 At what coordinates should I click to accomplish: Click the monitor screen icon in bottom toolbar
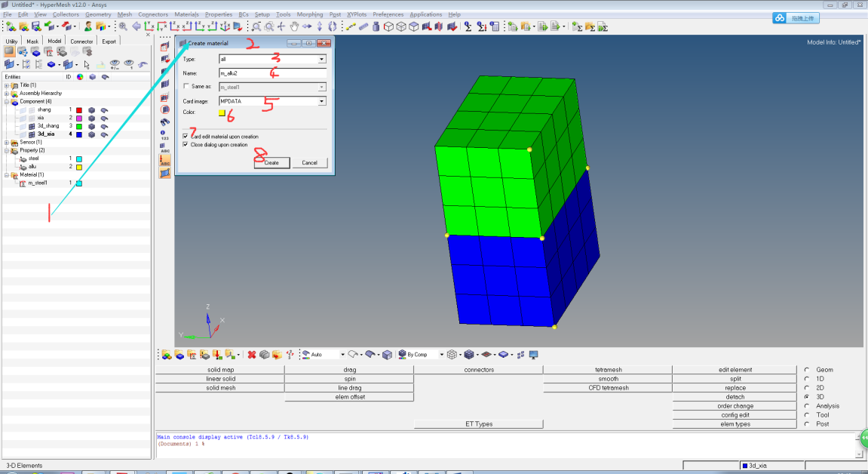(x=533, y=354)
